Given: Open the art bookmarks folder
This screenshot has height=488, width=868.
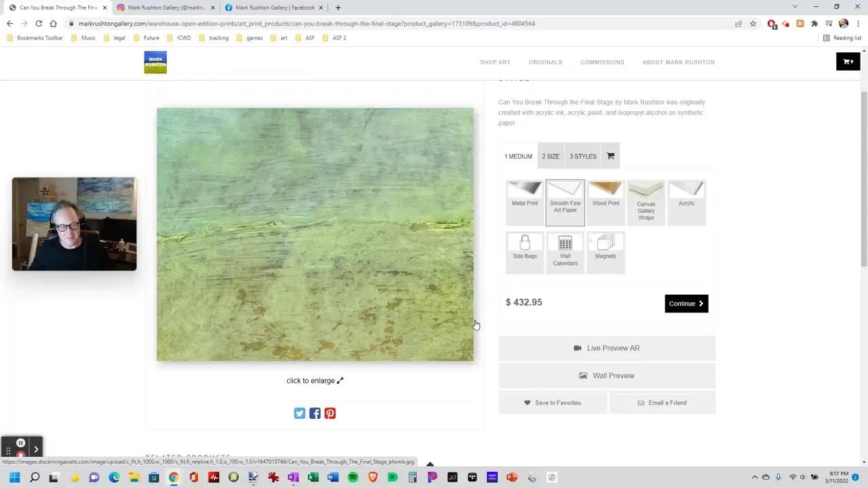Looking at the screenshot, I should 279,38.
